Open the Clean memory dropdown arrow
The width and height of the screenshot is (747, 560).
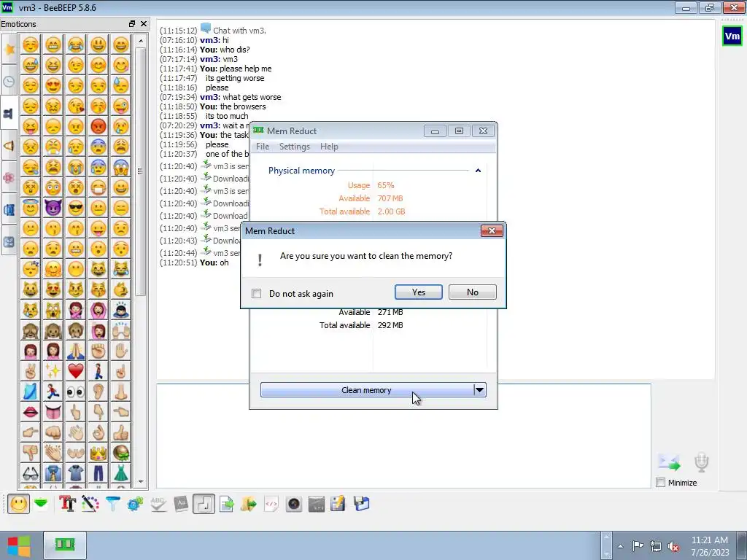pyautogui.click(x=480, y=390)
